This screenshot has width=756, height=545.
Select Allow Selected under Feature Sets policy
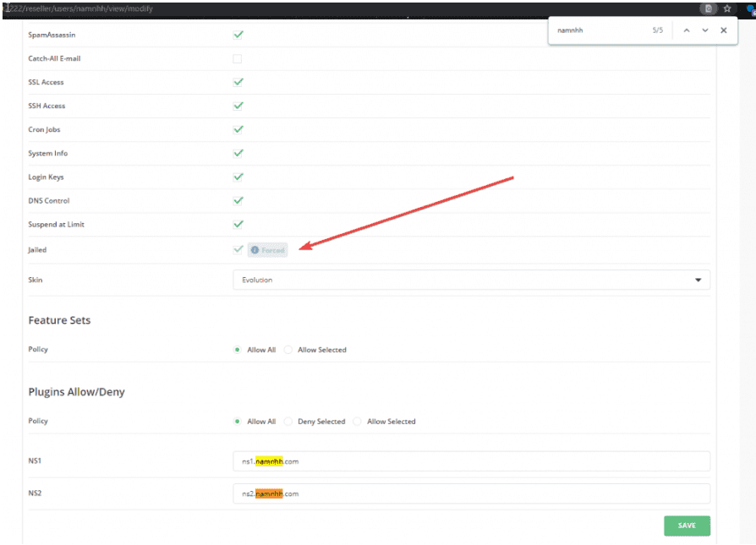point(289,350)
